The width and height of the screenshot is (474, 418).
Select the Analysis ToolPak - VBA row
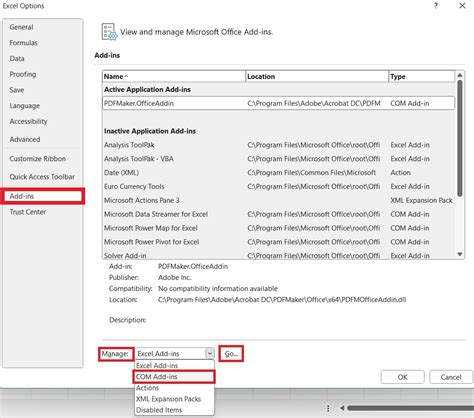click(x=279, y=159)
